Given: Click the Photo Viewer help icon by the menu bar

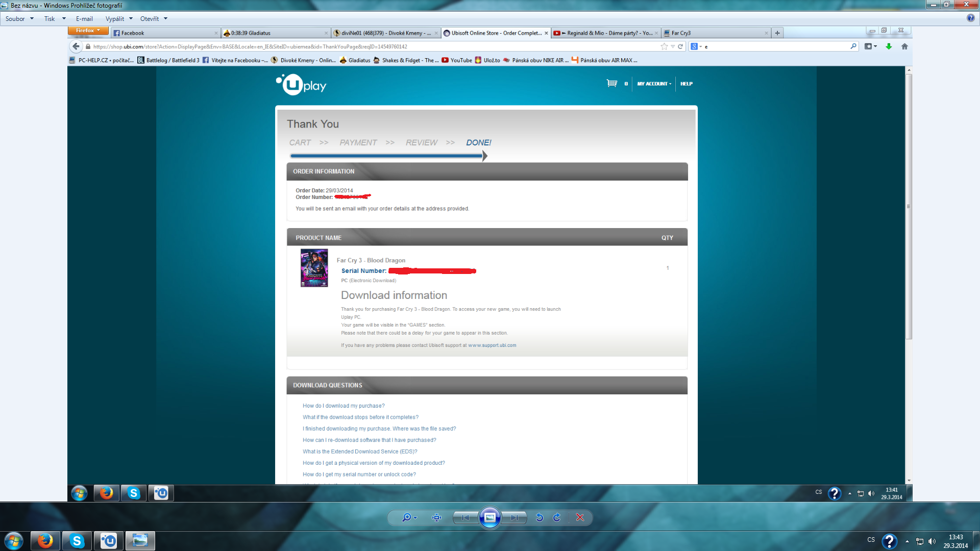Looking at the screenshot, I should (x=970, y=18).
